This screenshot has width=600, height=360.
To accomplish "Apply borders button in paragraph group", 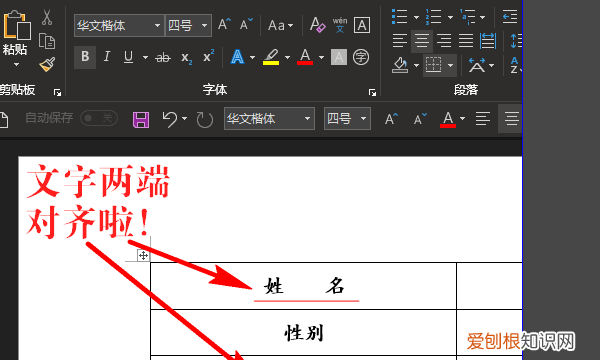I will coord(434,65).
